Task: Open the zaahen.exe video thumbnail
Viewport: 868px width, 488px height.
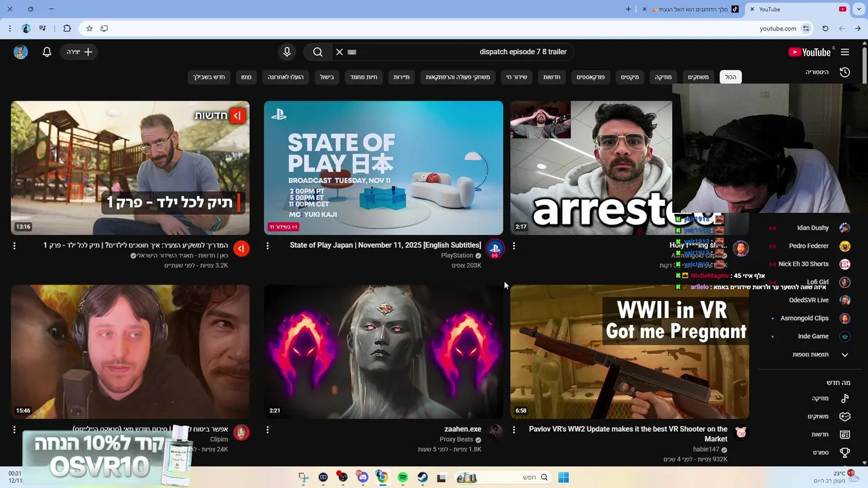Action: click(x=383, y=352)
